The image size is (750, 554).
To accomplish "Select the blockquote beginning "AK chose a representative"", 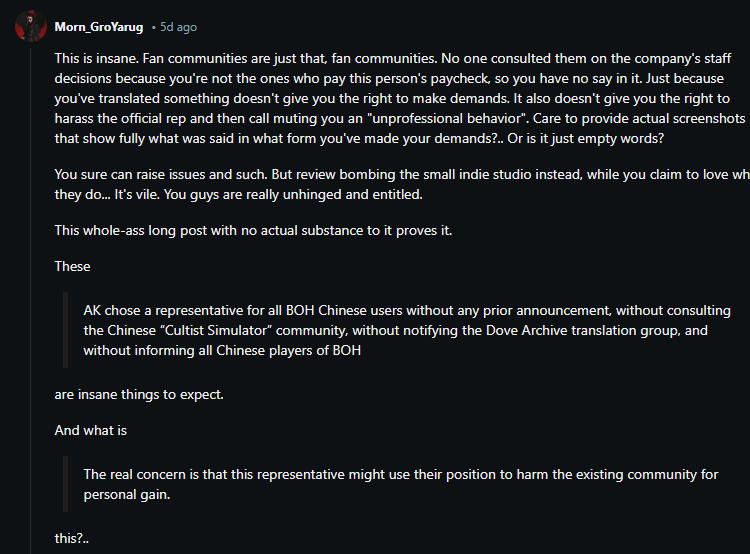I will [x=407, y=330].
